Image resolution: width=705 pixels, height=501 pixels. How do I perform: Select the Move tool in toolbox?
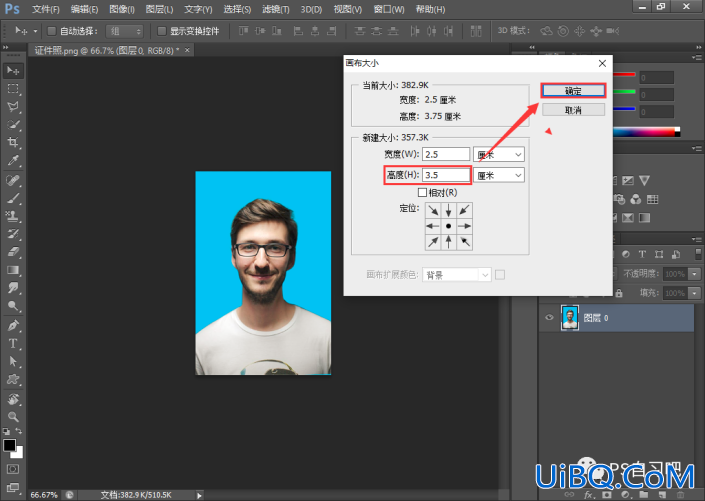coord(13,71)
